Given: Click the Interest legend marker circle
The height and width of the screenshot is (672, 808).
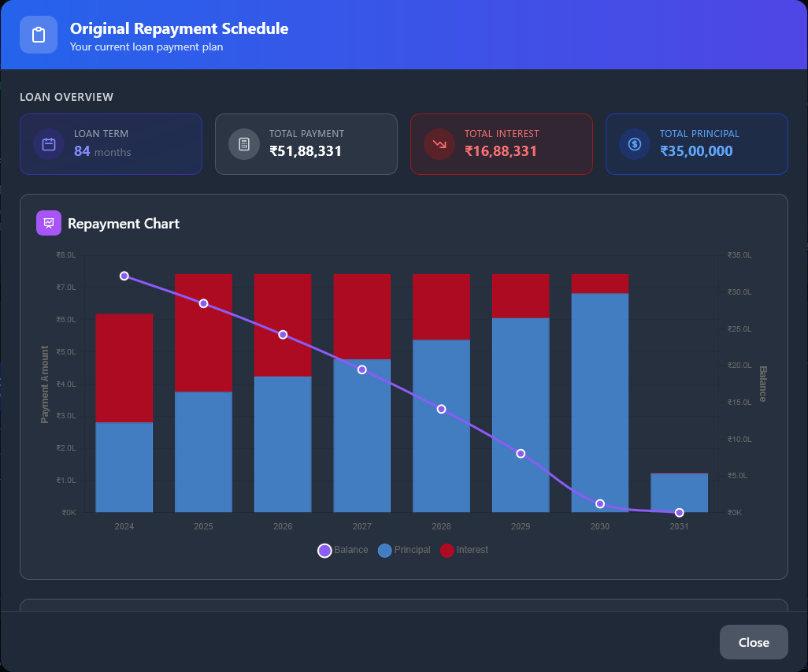Looking at the screenshot, I should pos(448,550).
